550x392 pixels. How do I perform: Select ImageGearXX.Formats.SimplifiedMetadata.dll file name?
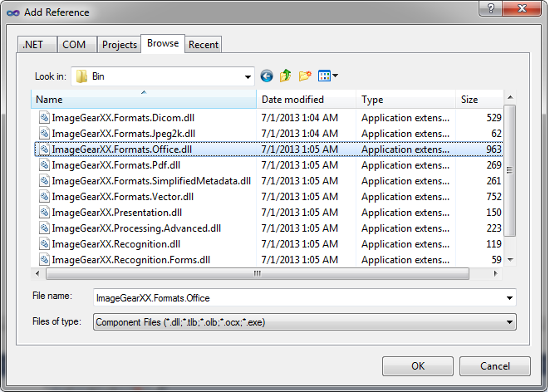[151, 181]
